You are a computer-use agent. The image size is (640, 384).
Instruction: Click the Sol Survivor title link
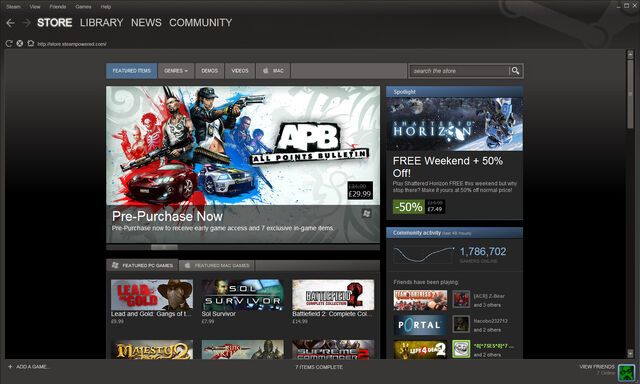[x=218, y=314]
